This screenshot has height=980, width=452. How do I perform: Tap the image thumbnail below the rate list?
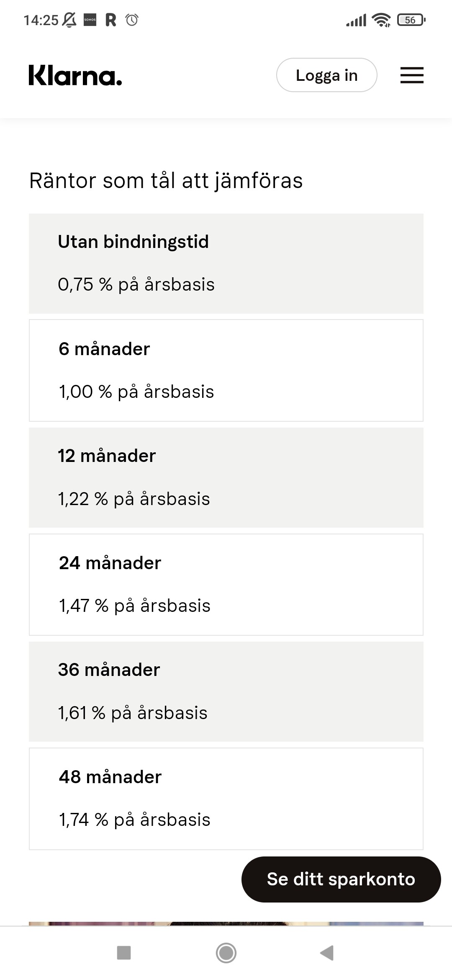(x=226, y=923)
